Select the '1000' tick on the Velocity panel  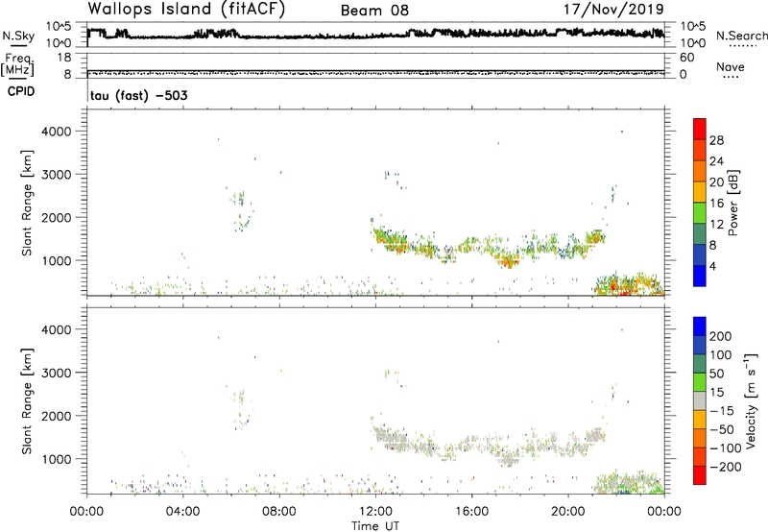tap(56, 459)
